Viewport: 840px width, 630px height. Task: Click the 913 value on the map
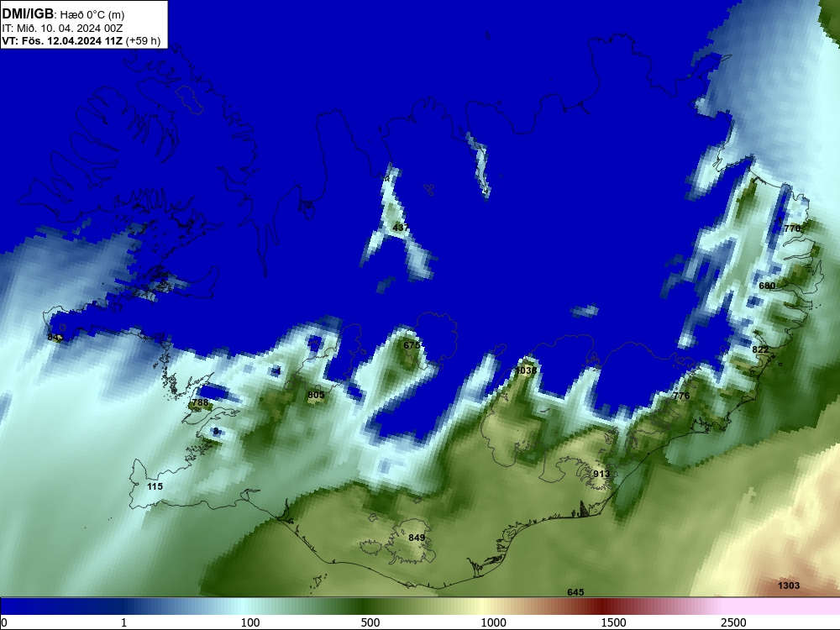coord(601,474)
